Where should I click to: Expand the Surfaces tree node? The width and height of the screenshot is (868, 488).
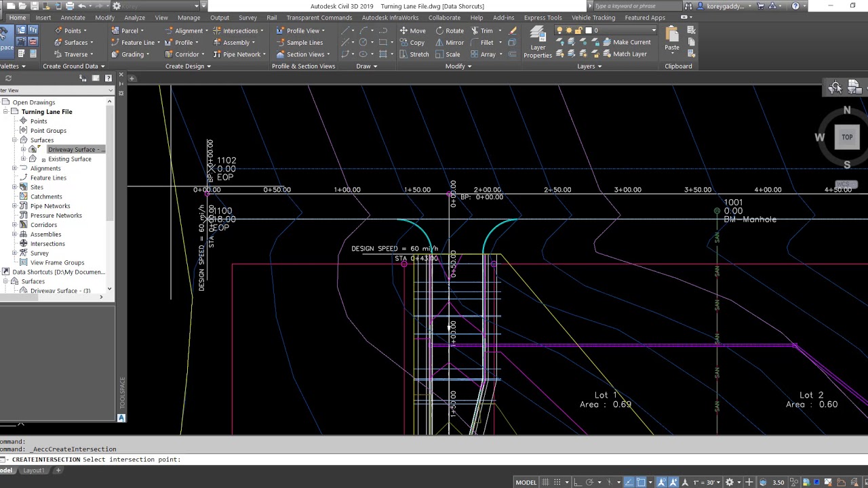coord(14,140)
